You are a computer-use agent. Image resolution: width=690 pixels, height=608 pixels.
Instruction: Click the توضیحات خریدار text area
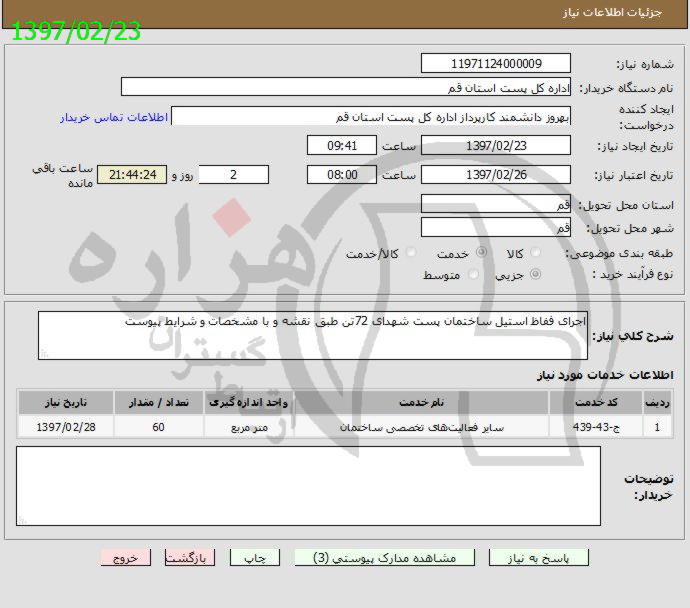pyautogui.click(x=308, y=486)
